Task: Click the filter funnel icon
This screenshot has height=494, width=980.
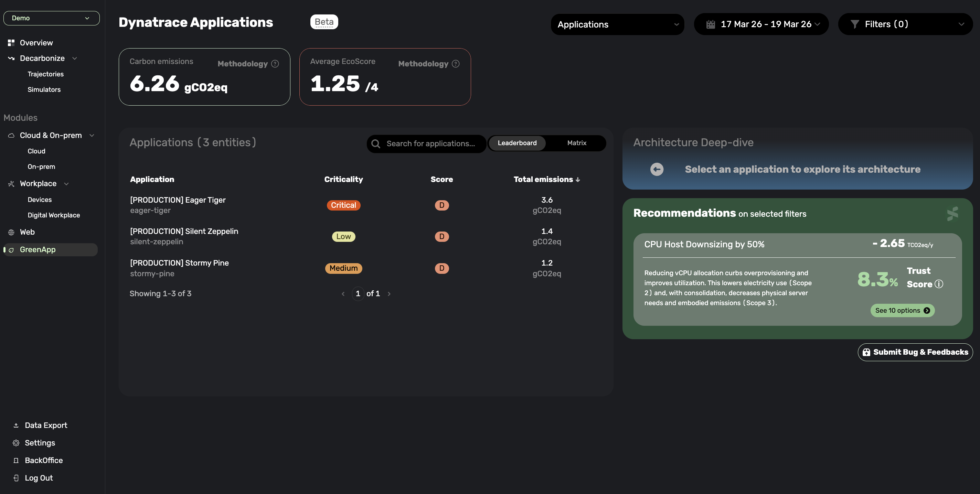Action: [855, 24]
